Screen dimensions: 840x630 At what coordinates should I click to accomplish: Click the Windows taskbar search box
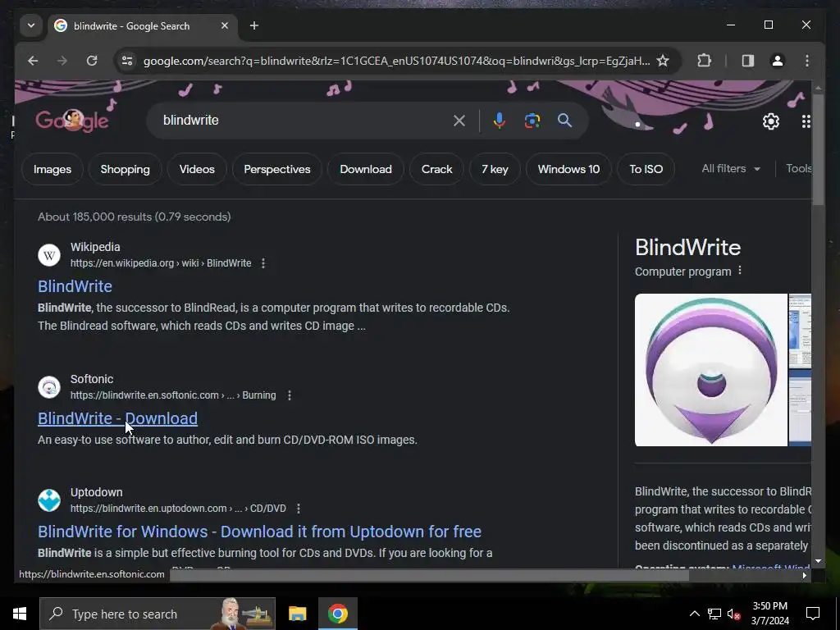click(157, 614)
